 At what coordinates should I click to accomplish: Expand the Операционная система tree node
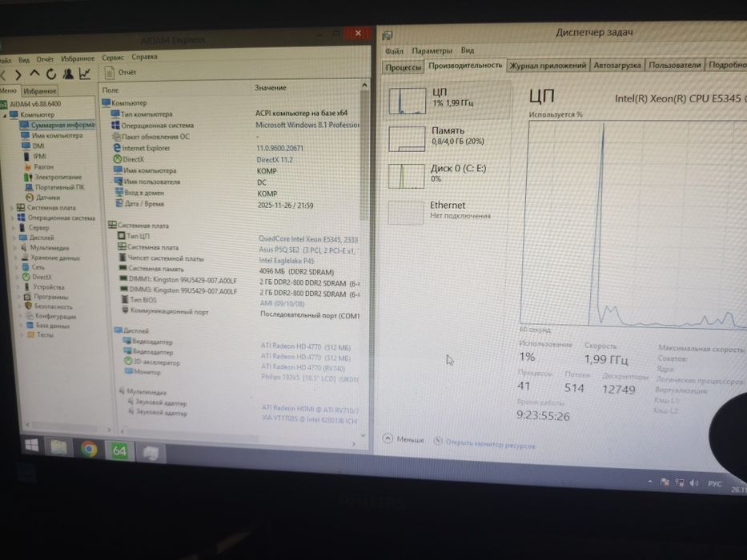13,218
